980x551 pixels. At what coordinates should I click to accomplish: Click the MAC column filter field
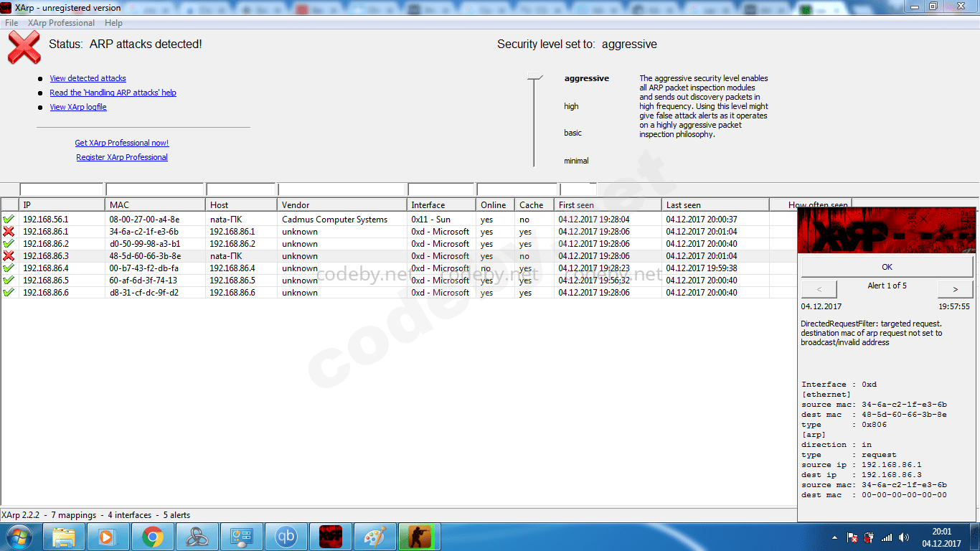(x=155, y=189)
